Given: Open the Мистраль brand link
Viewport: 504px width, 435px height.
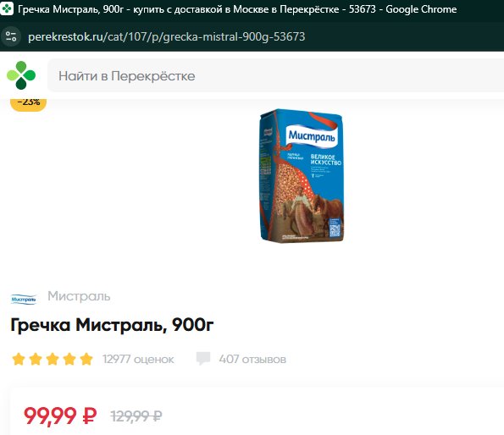Looking at the screenshot, I should tap(79, 296).
